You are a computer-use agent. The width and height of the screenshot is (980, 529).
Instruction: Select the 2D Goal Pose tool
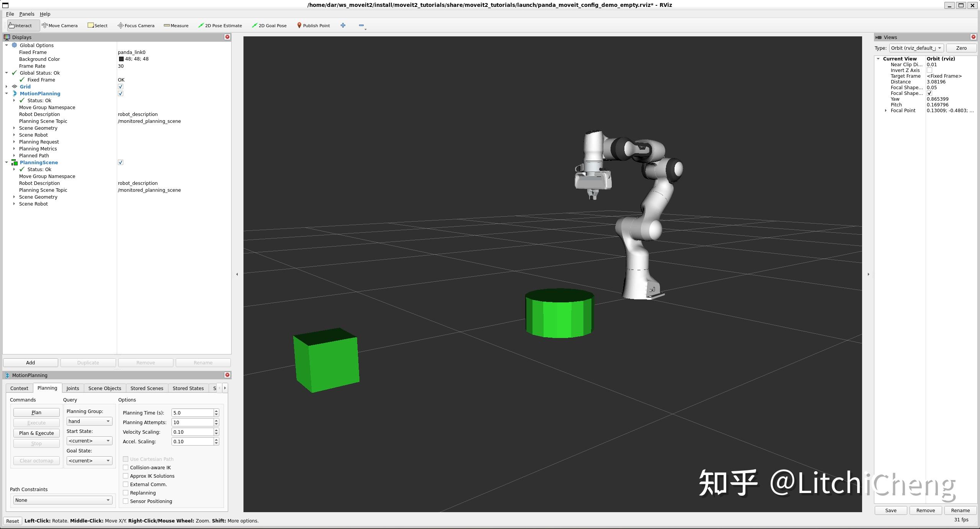[x=269, y=25]
